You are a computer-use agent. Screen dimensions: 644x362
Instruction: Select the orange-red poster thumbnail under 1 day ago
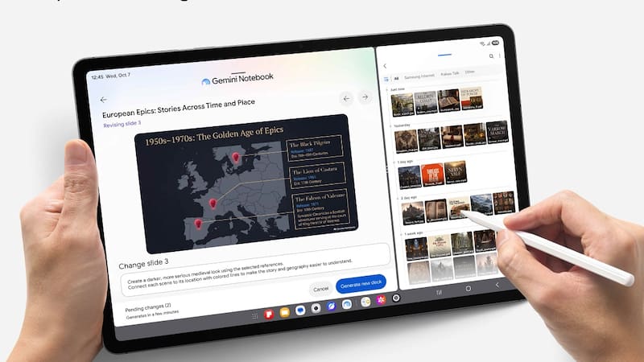coord(432,175)
